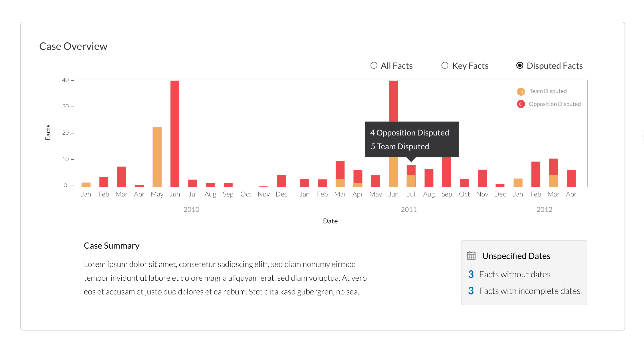Click the February 2012 red bar

click(536, 174)
